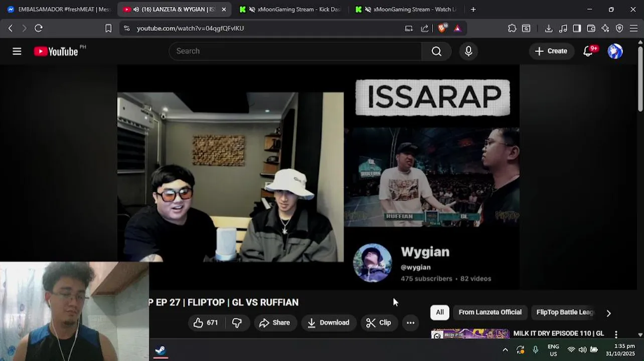644x361 pixels.
Task: Click the GL VS RUFFIAN video title text
Action: pos(224,302)
